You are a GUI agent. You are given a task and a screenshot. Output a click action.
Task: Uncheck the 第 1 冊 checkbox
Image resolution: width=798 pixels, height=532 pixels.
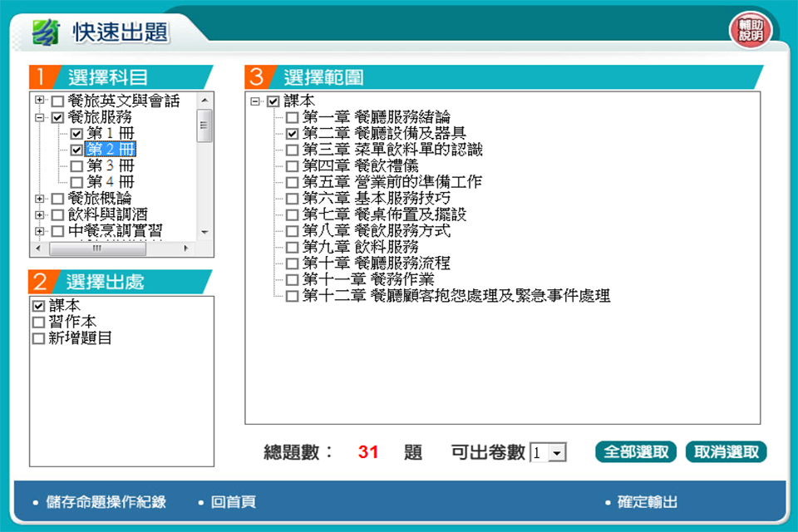76,134
